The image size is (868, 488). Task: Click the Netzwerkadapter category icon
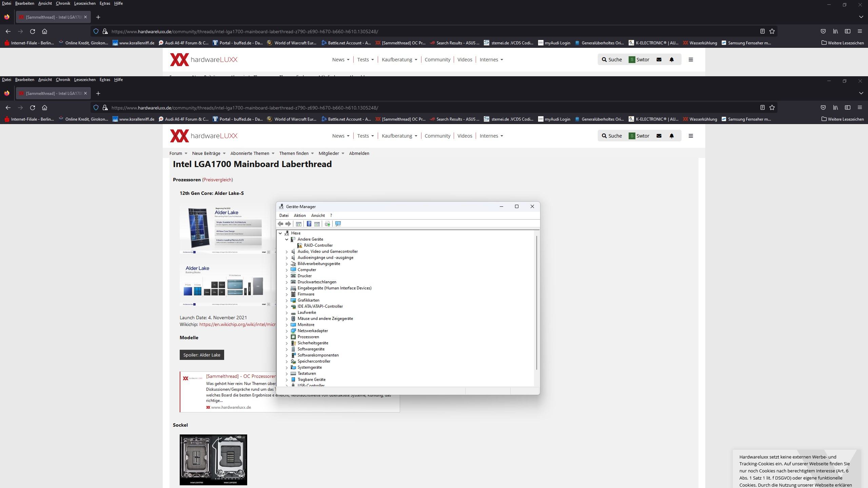tap(293, 331)
